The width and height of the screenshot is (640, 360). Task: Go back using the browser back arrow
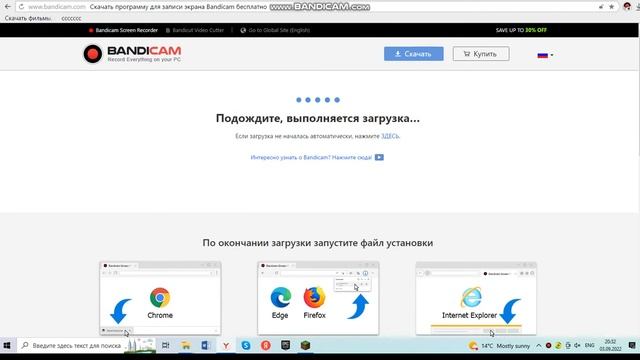(x=7, y=7)
